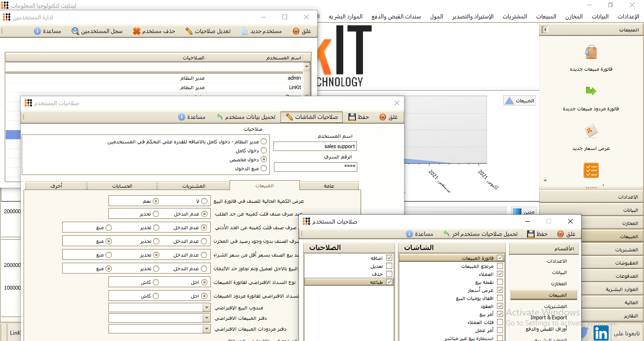Open the LinkedIn icon at bottom right

point(601,333)
